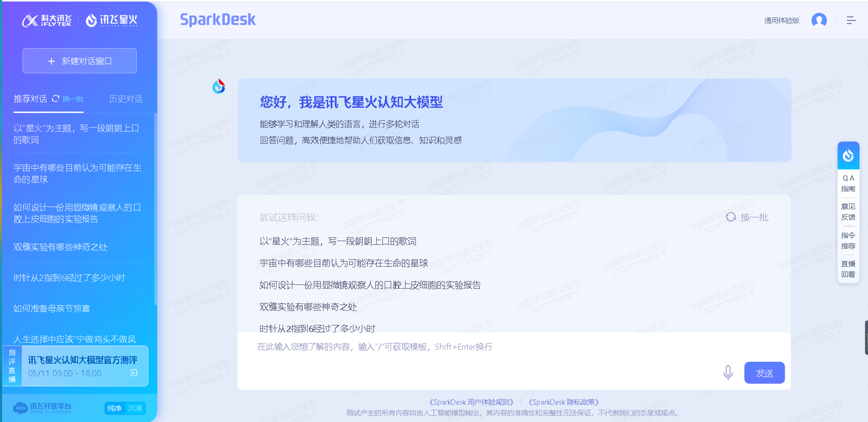Start voice input with microphone icon

[x=728, y=373]
